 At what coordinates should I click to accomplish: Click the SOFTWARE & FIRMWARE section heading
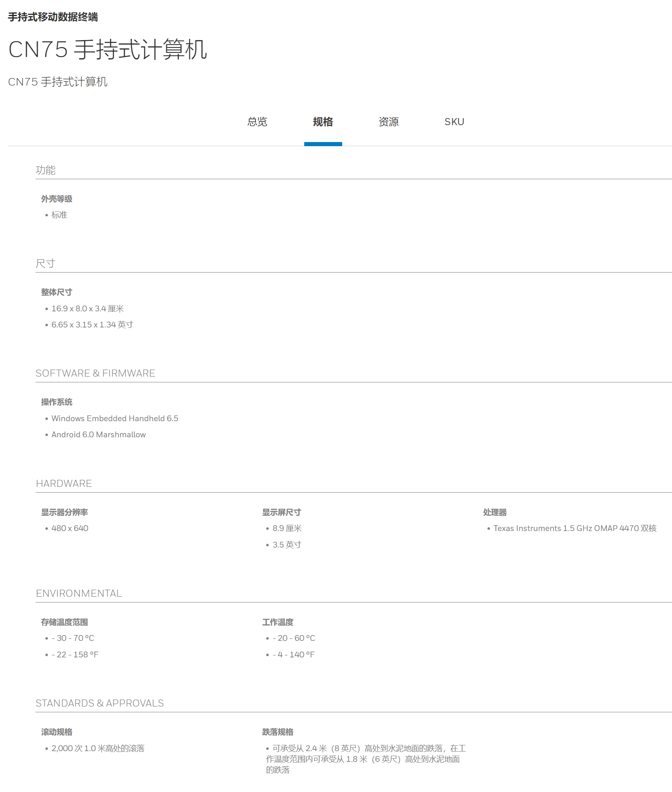[95, 373]
